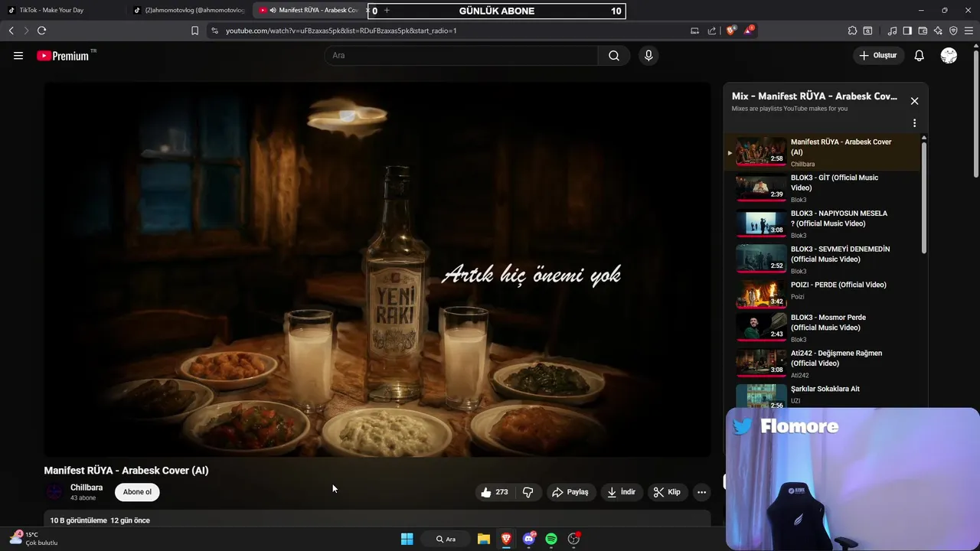Screen dimensions: 980x551
Task: Open the Chillbara channel name link
Action: pyautogui.click(x=87, y=487)
